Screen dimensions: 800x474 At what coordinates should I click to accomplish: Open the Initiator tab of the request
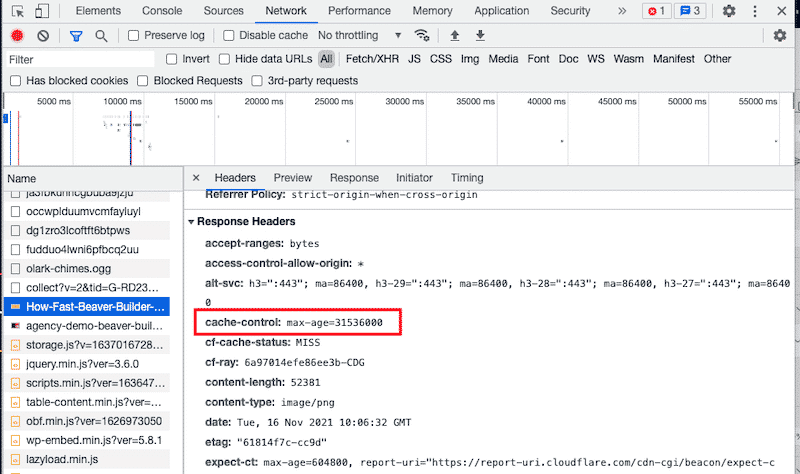click(x=414, y=178)
